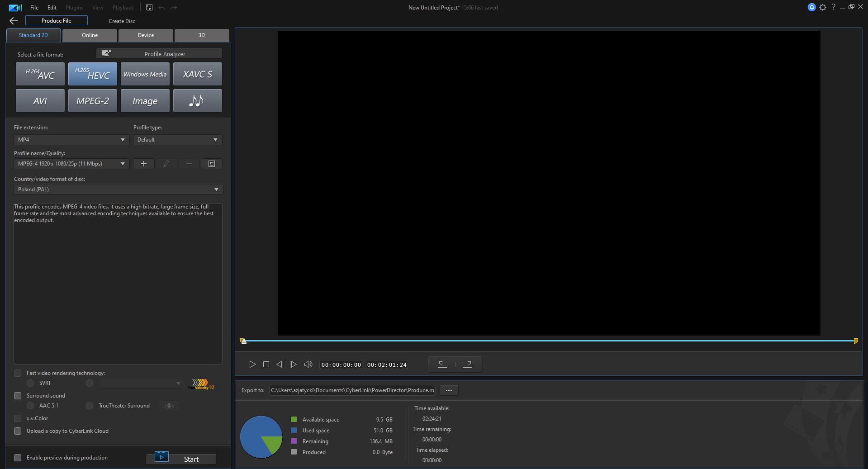Choose the XAVC S format
Image resolution: width=868 pixels, height=469 pixels.
[198, 74]
